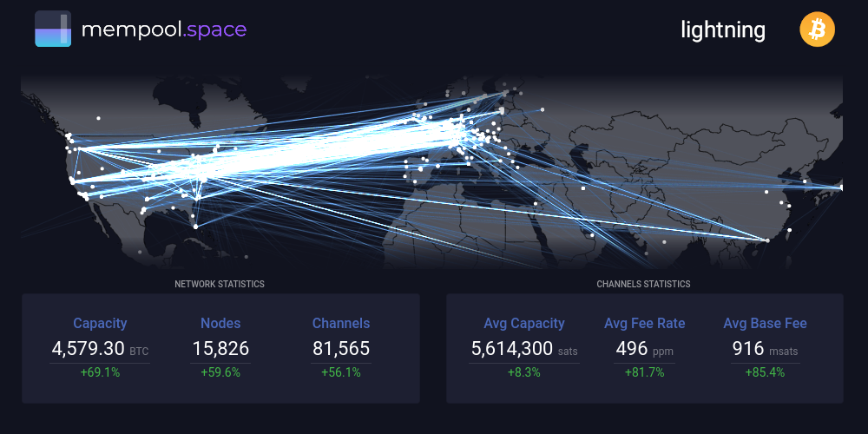This screenshot has height=434, width=868.
Task: Click the mempool cube logo icon
Action: [53, 30]
